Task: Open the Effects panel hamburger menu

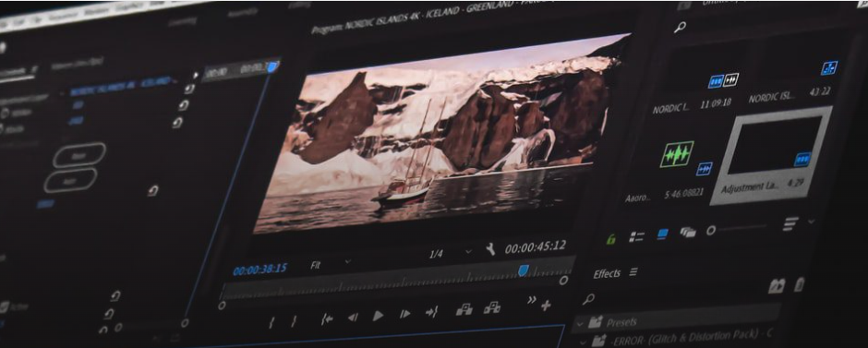Action: (633, 271)
